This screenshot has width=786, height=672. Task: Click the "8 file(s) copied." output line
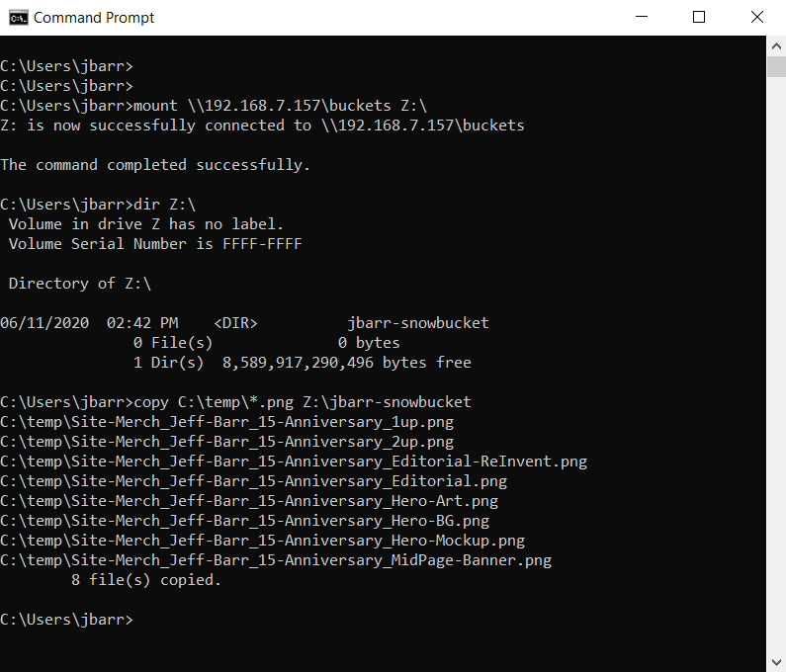pos(146,580)
